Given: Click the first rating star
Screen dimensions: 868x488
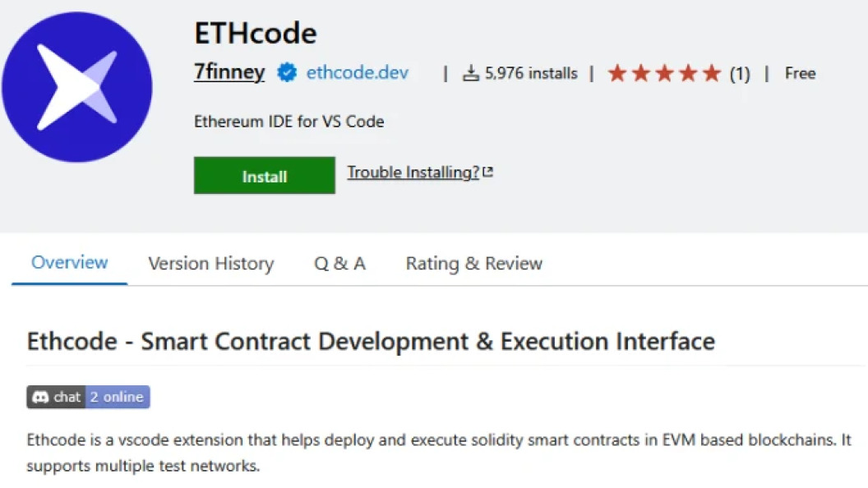Looking at the screenshot, I should 616,73.
